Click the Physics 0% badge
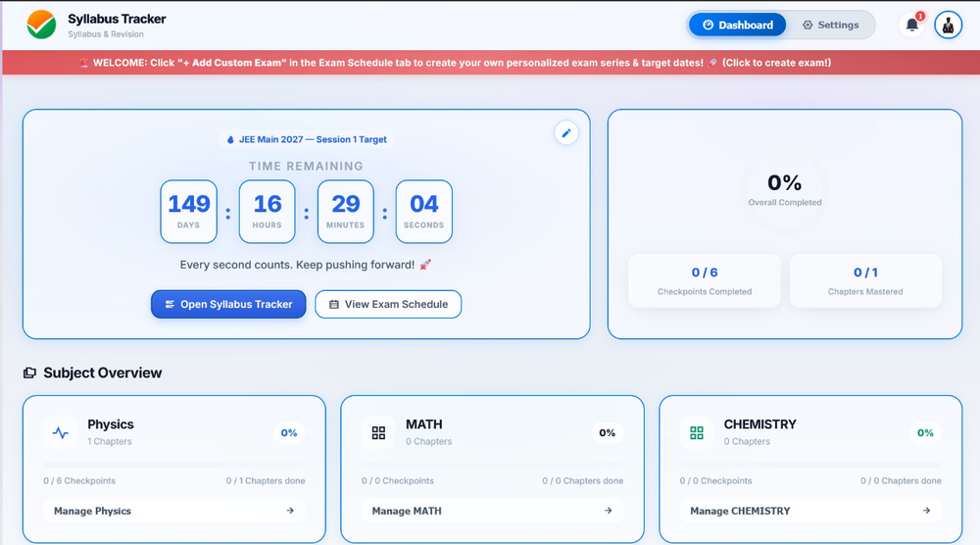 coord(289,432)
